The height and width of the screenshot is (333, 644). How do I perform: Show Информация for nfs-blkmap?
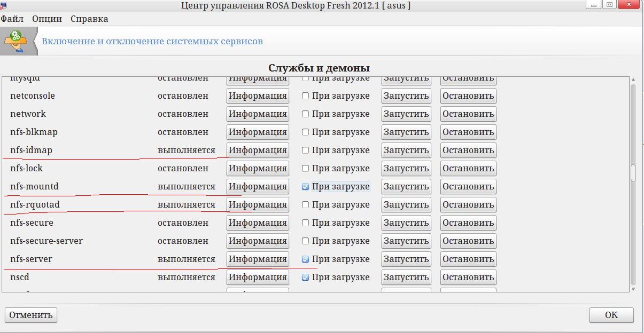[258, 132]
